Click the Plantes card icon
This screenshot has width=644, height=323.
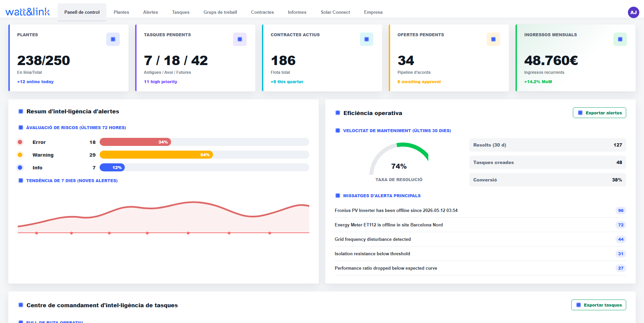pyautogui.click(x=113, y=39)
